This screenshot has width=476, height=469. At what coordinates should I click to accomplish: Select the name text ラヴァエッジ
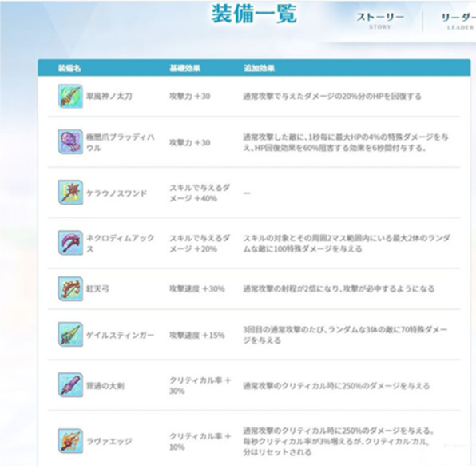[x=109, y=441]
